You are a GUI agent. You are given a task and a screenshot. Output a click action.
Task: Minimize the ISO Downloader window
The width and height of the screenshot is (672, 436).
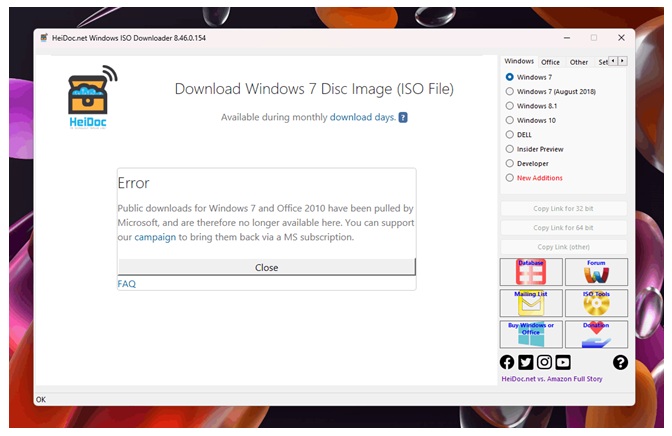coord(567,38)
